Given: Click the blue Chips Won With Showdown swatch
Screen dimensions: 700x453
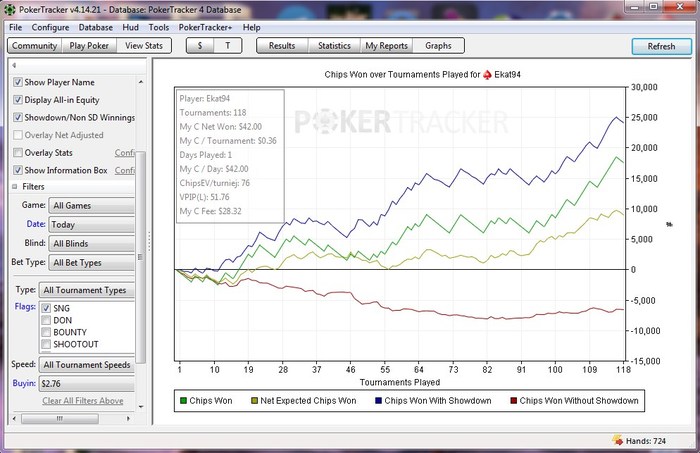Looking at the screenshot, I should click(x=379, y=401).
